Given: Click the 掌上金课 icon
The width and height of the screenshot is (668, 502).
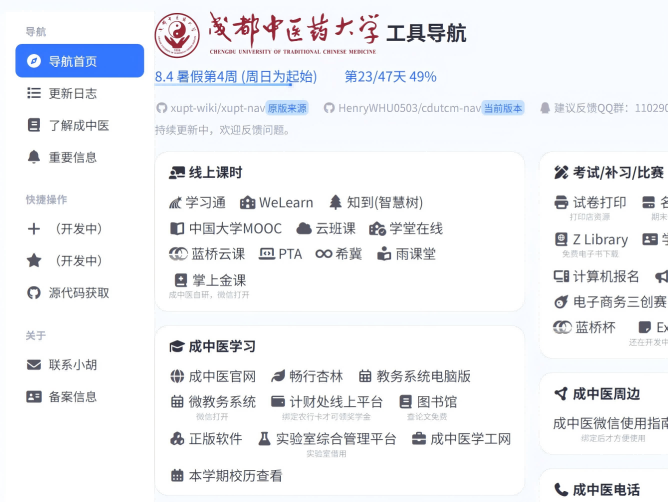Looking at the screenshot, I should click(181, 280).
